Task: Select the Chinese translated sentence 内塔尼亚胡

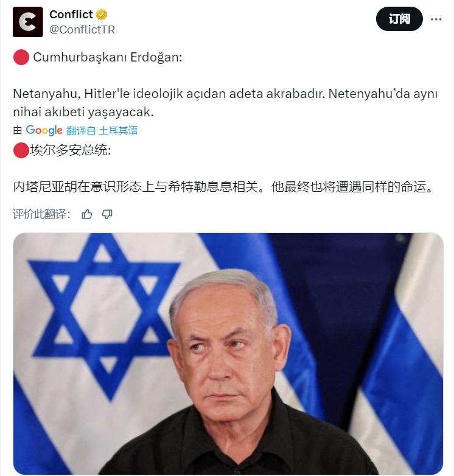Action: [x=223, y=187]
